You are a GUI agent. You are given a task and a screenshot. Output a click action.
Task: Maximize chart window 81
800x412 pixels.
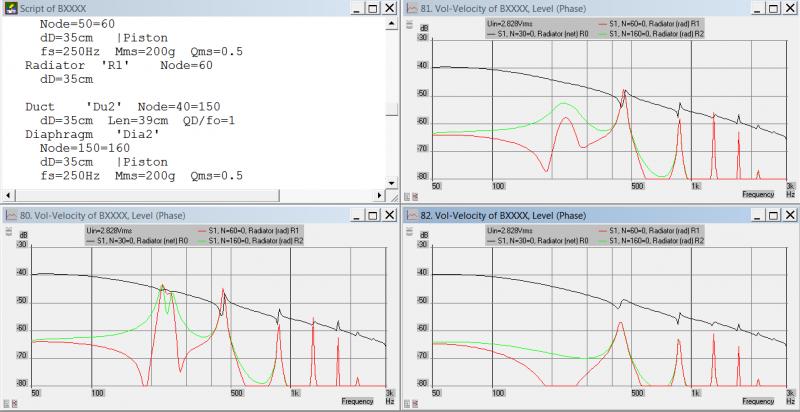(773, 8)
